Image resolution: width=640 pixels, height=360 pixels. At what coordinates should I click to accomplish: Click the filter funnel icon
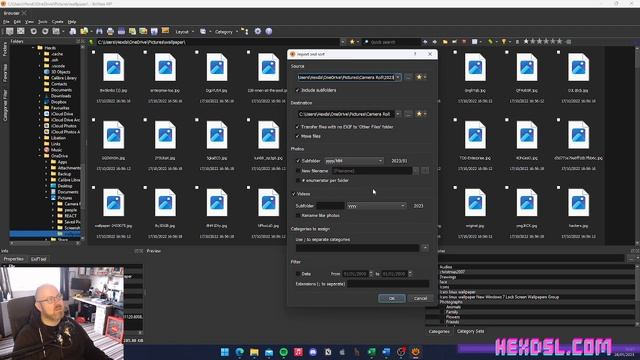tap(504, 42)
